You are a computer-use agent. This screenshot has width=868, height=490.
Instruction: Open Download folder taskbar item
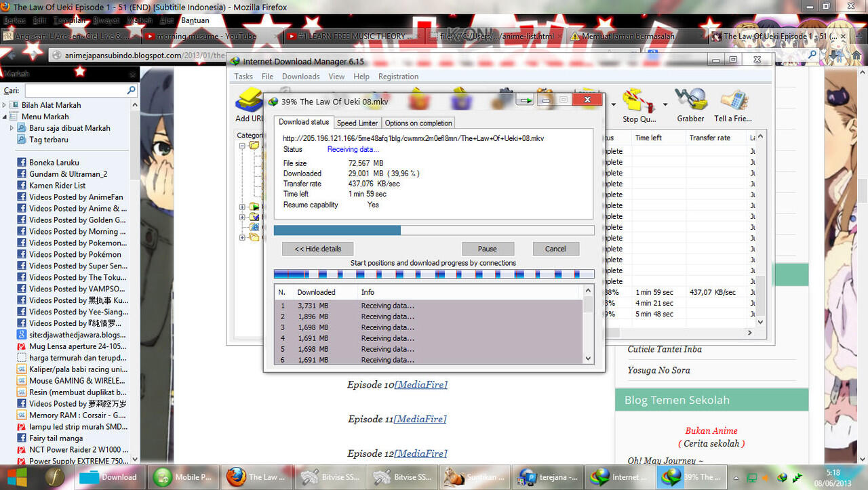point(108,476)
